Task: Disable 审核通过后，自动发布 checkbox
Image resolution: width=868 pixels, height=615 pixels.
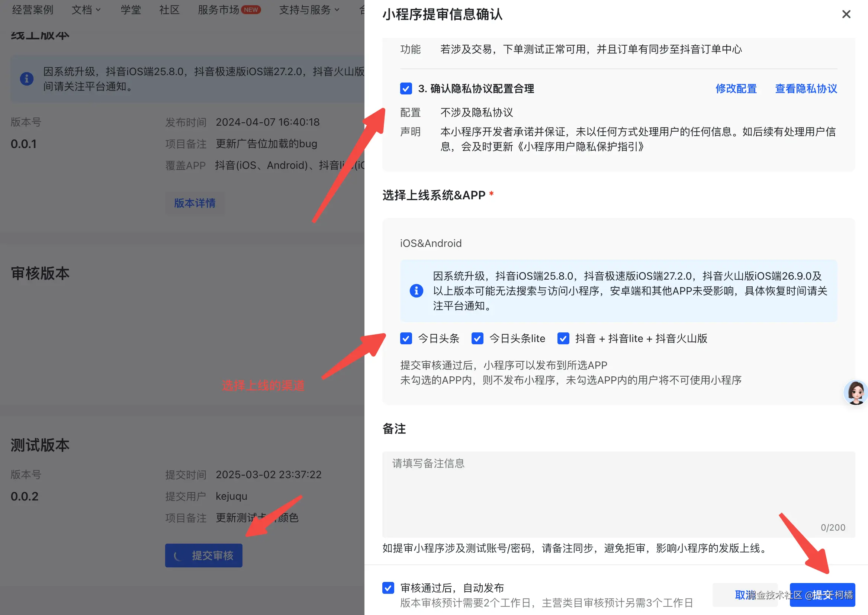Action: point(388,588)
